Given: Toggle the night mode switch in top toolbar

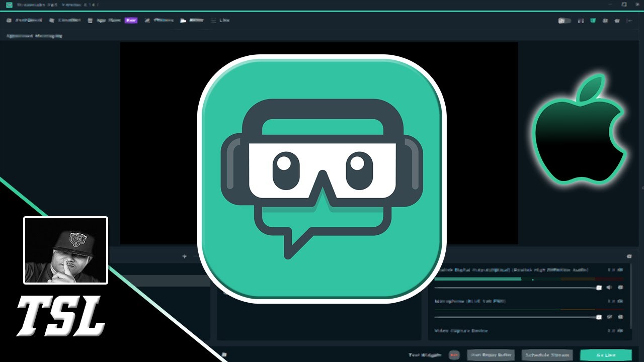Looking at the screenshot, I should (x=565, y=21).
